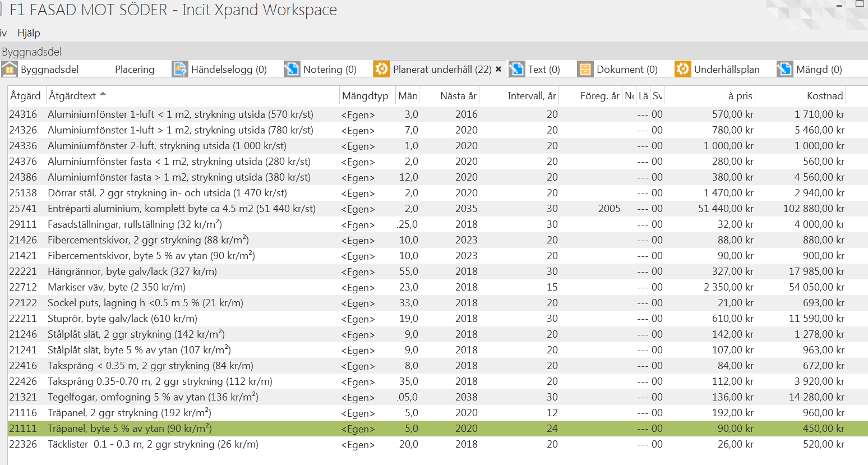Select Fibercementskivor, byte 5 % row

[x=437, y=256]
